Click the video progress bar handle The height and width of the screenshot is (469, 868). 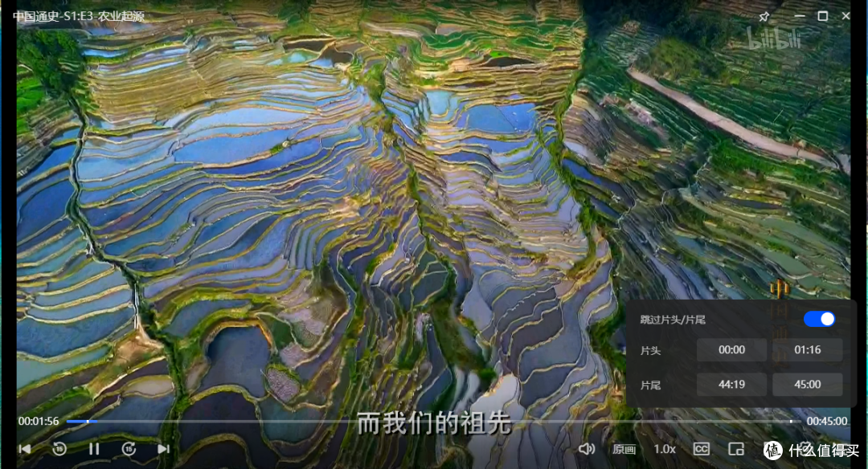(88, 422)
